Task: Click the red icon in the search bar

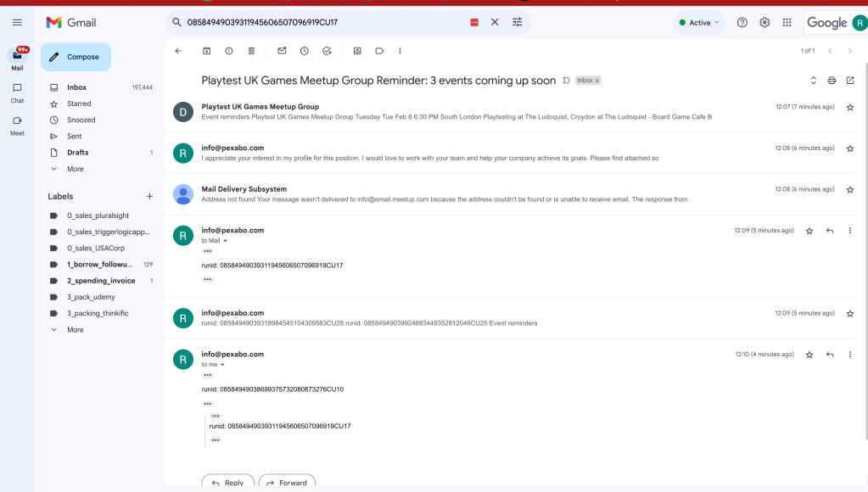Action: (x=474, y=23)
